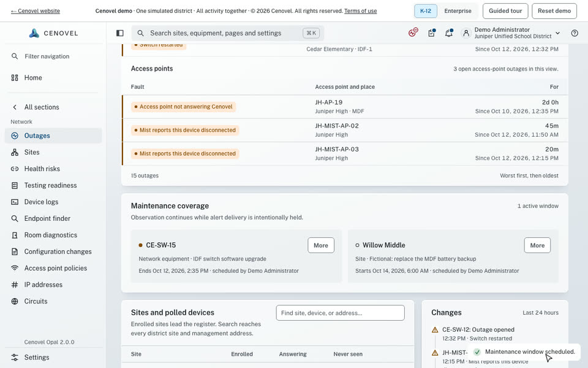Viewport: 588px width, 368px height.
Task: Click the Endpoint finder magnifier icon
Action: coord(15,218)
